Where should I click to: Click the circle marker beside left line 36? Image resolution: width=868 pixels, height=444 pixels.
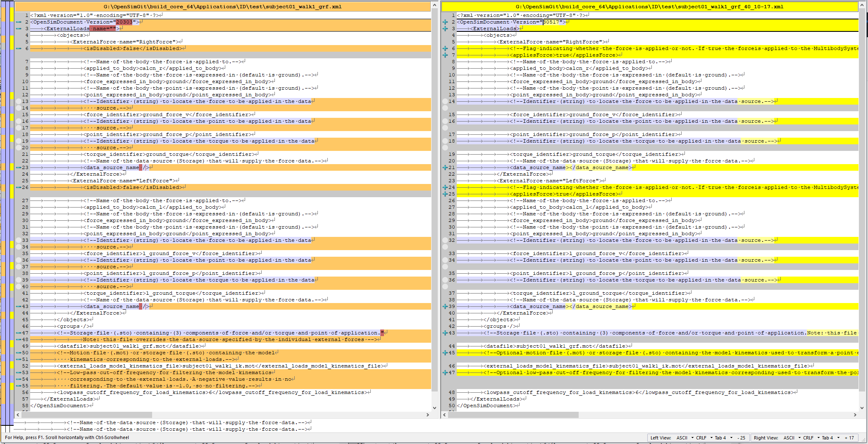[x=19, y=260]
